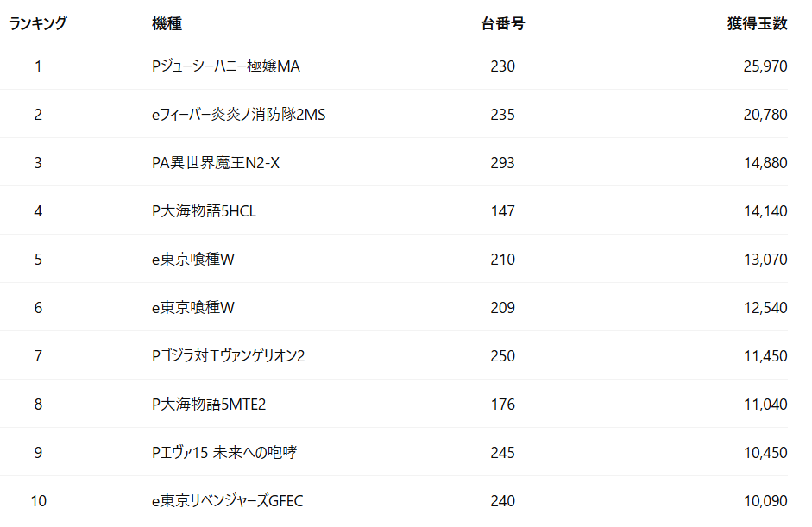The width and height of the screenshot is (812, 527).
Task: Click the 20,780 ball count value
Action: pos(765,115)
